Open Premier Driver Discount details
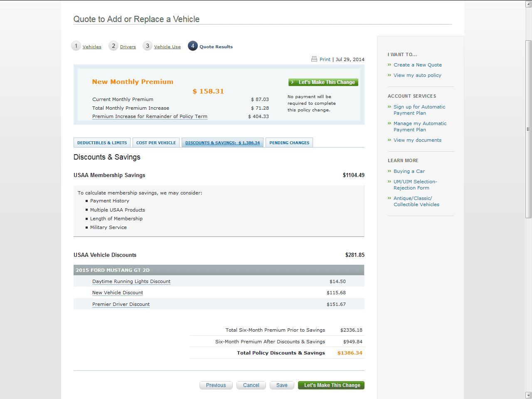 pyautogui.click(x=121, y=304)
